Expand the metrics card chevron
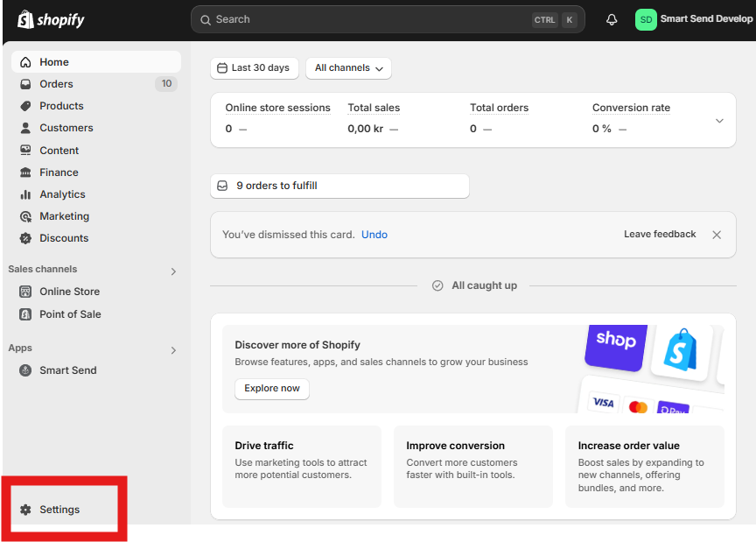The width and height of the screenshot is (756, 542). [719, 121]
